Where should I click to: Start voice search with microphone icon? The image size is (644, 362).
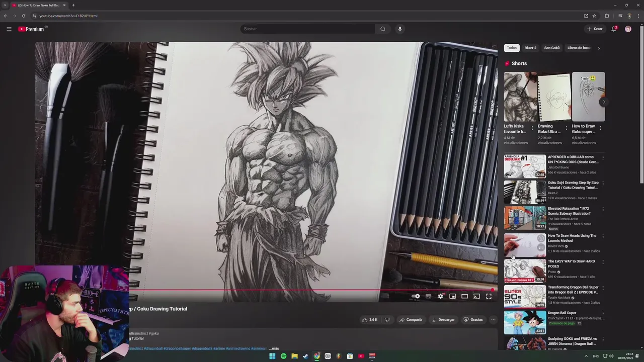tap(400, 29)
